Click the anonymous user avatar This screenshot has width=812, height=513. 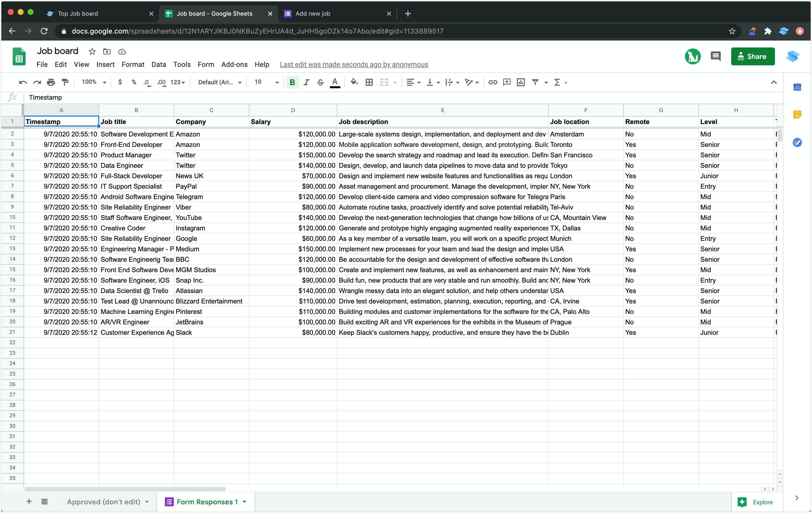[693, 56]
